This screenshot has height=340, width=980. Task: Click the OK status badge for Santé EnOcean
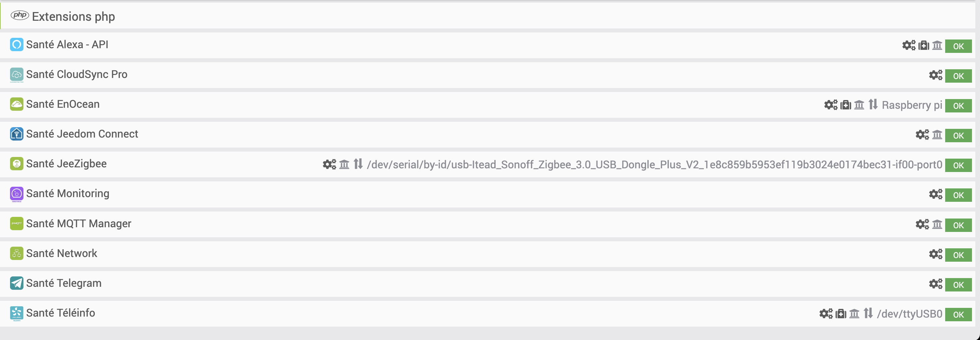pos(958,106)
